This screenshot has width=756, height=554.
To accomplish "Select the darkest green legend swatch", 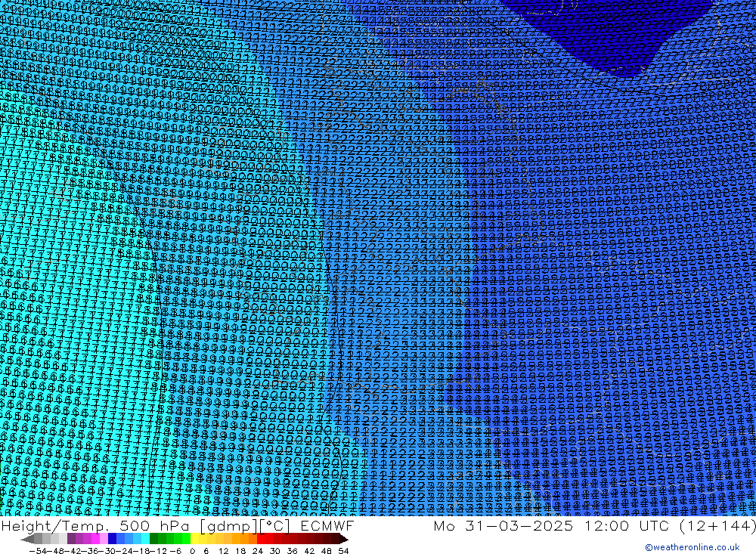I will click(153, 539).
